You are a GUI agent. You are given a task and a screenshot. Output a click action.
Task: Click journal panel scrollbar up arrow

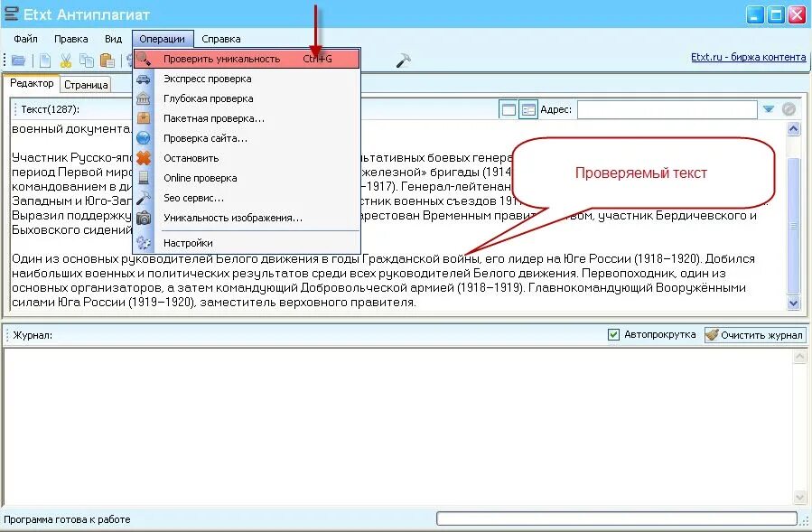[799, 356]
